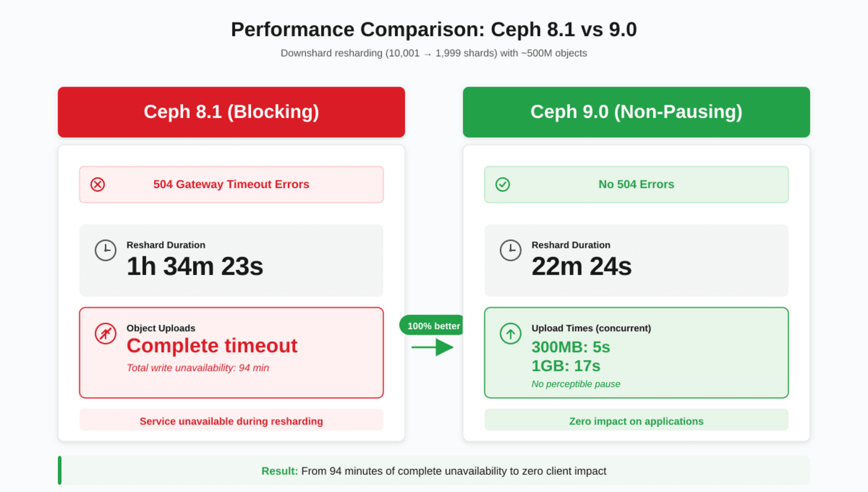The image size is (868, 492).
Task: Click the clock icon beside 1h 34m 23s
Action: [106, 250]
